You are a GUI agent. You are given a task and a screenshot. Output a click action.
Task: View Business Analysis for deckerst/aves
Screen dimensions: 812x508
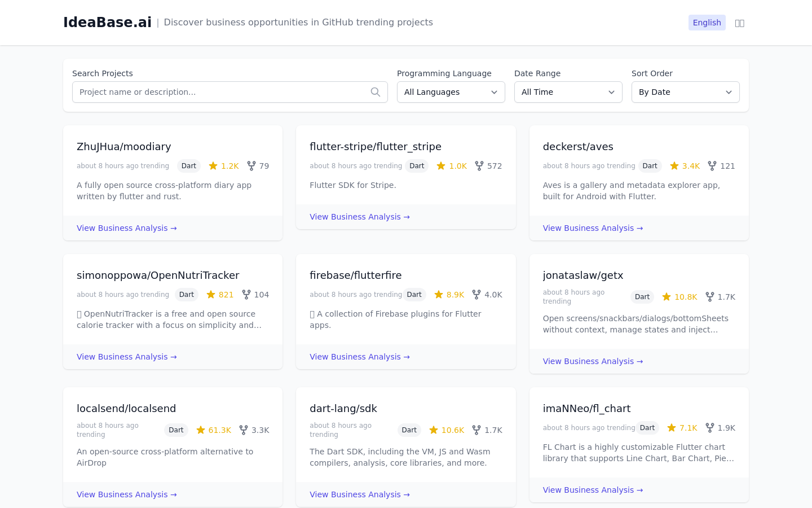[x=593, y=228]
